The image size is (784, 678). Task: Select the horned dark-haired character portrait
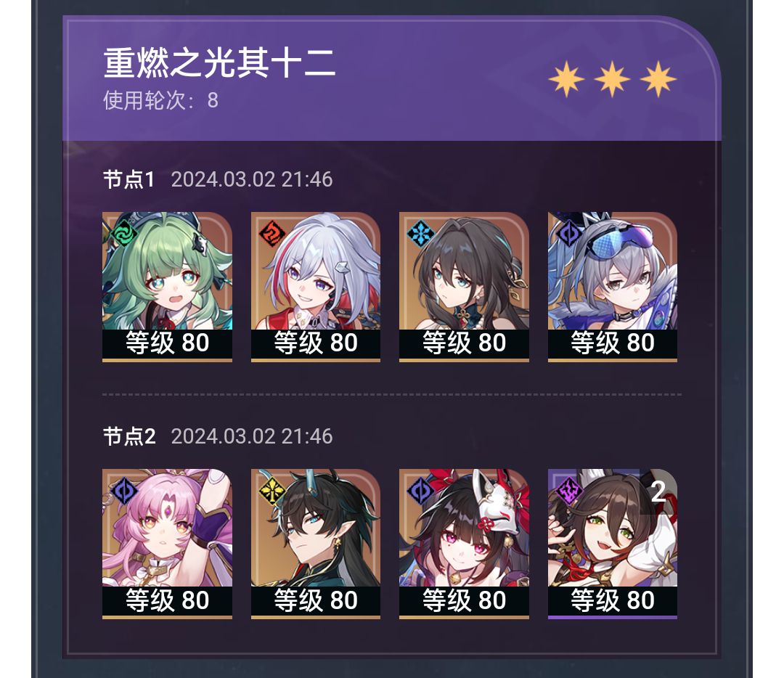tap(316, 544)
